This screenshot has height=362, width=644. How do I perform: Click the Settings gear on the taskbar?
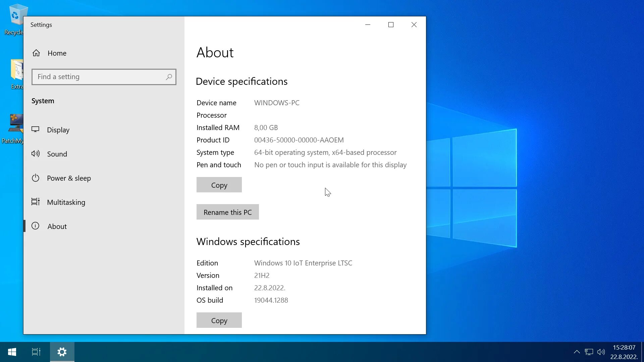click(x=62, y=352)
